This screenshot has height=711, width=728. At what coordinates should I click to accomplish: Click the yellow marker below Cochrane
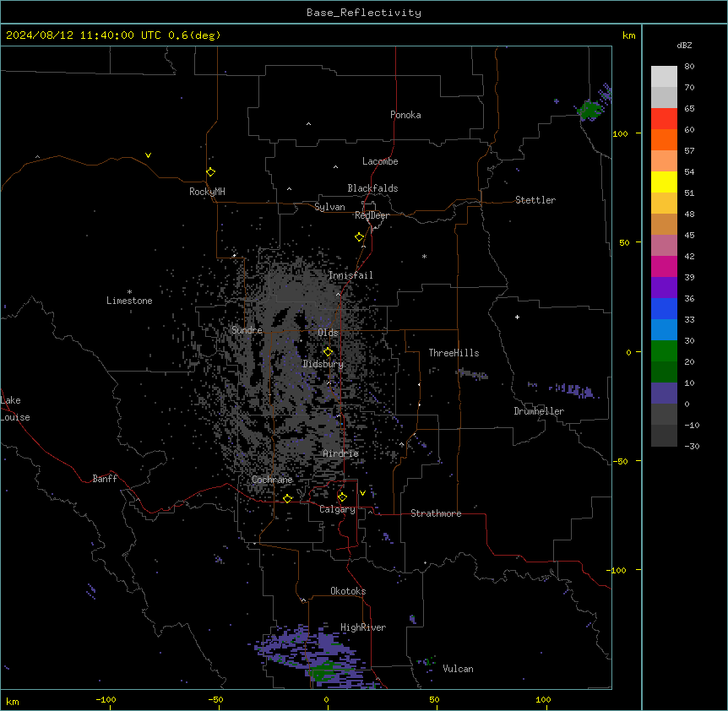[x=287, y=498]
